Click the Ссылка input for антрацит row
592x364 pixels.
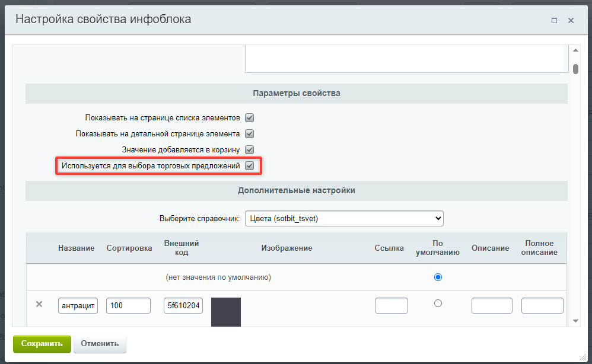(391, 305)
